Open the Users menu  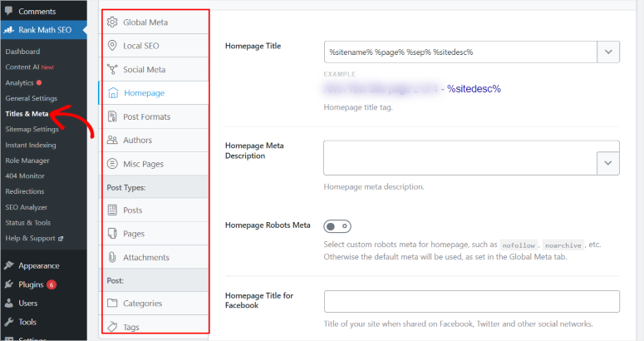click(x=28, y=304)
